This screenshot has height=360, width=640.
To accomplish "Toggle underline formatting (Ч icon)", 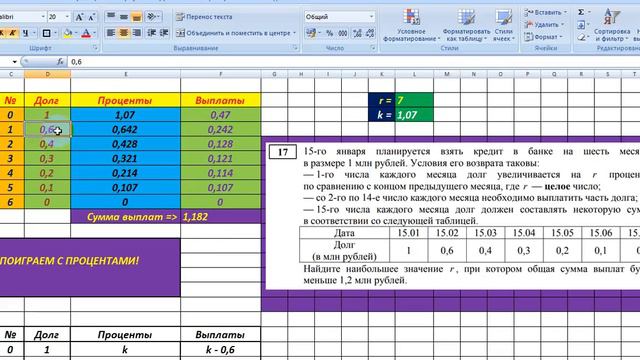I will (x=26, y=33).
